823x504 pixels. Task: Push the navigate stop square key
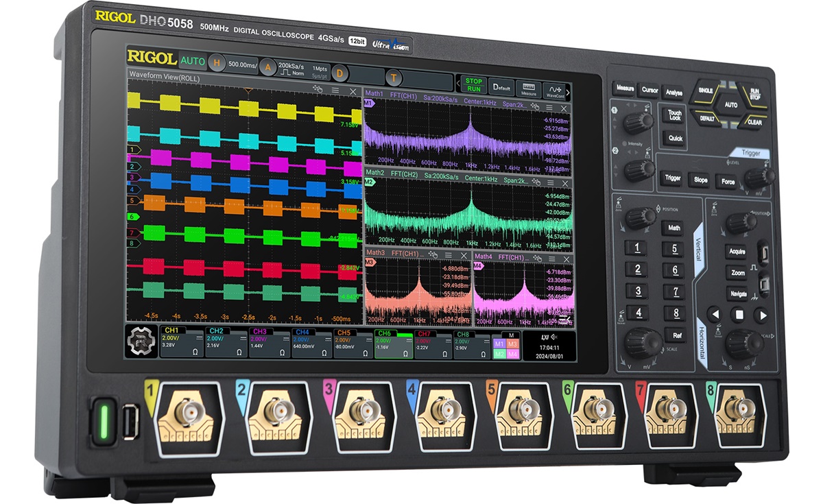pyautogui.click(x=739, y=315)
